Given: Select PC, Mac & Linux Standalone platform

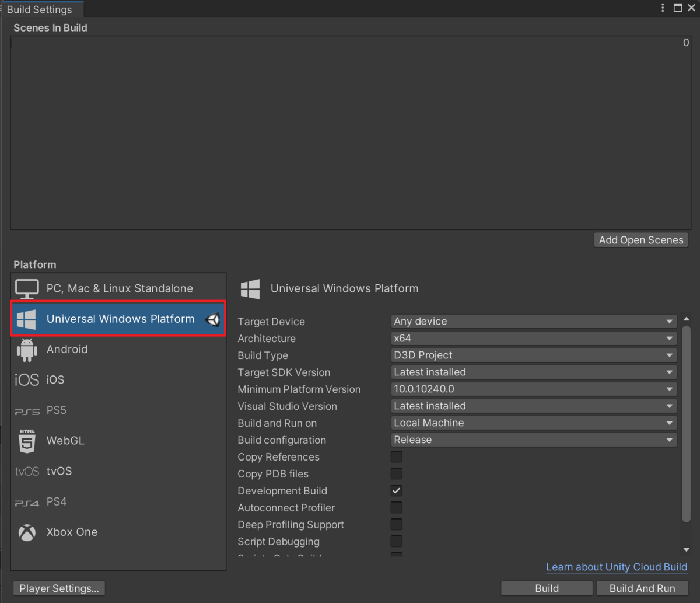Looking at the screenshot, I should coord(118,288).
